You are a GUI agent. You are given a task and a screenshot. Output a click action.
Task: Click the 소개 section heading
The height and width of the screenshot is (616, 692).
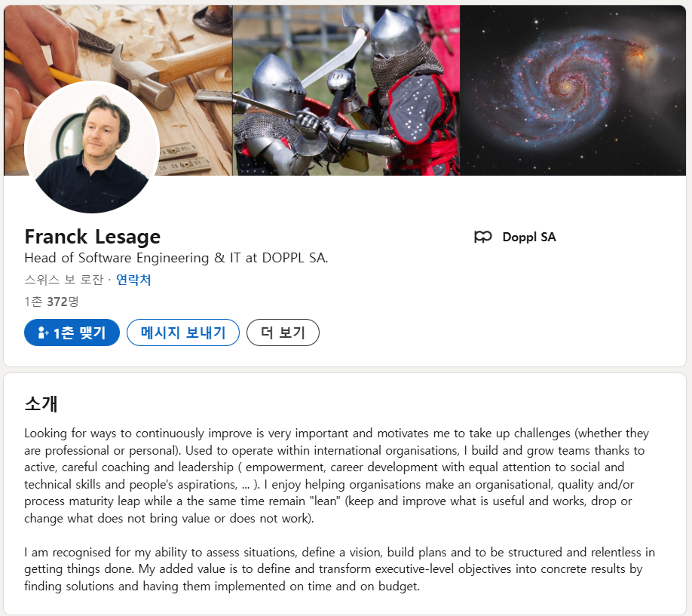click(x=41, y=403)
